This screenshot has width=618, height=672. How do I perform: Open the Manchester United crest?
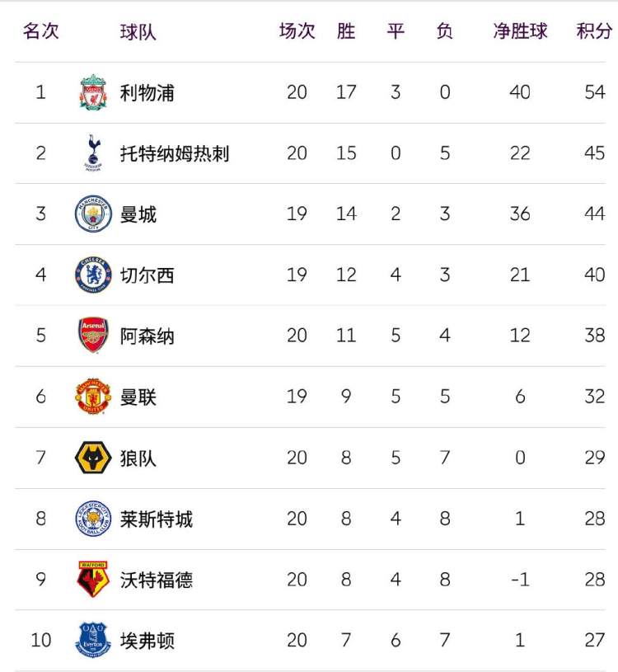(x=93, y=397)
